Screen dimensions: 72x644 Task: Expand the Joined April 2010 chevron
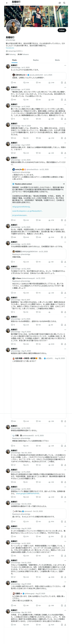point(22,51)
